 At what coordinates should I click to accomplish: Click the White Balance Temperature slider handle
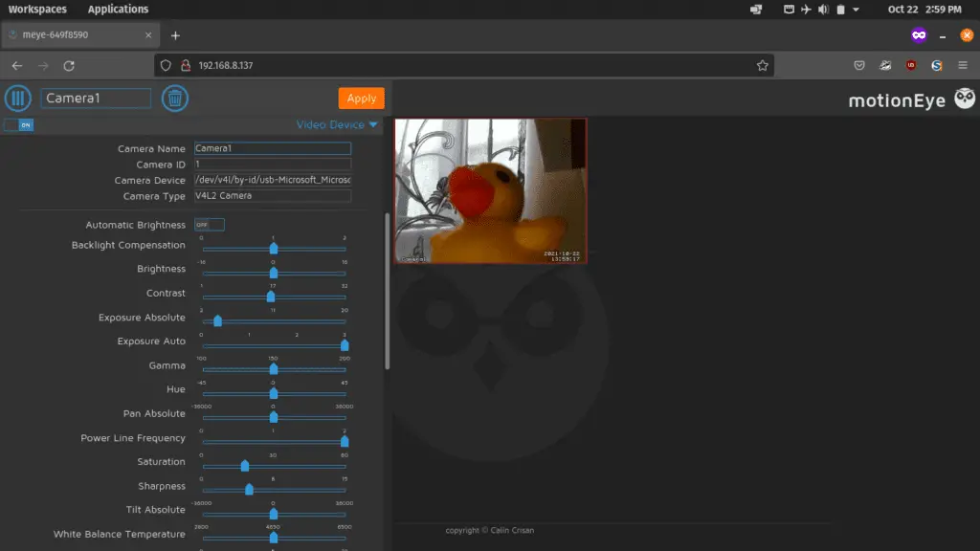tap(274, 538)
